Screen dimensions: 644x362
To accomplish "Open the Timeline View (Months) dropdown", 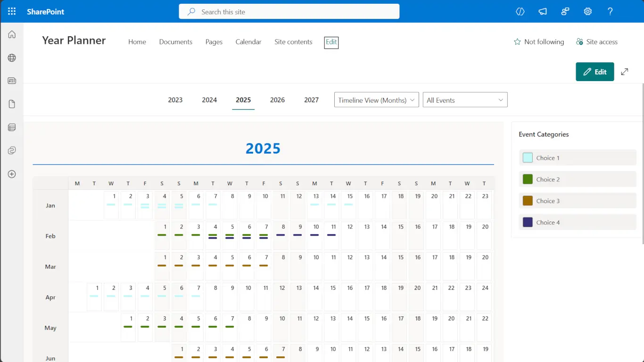I will coord(376,99).
